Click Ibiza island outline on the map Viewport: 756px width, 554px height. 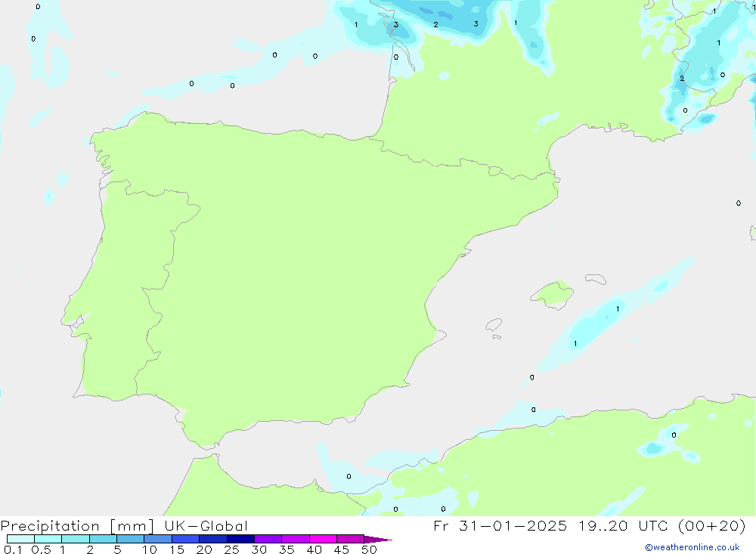(494, 325)
